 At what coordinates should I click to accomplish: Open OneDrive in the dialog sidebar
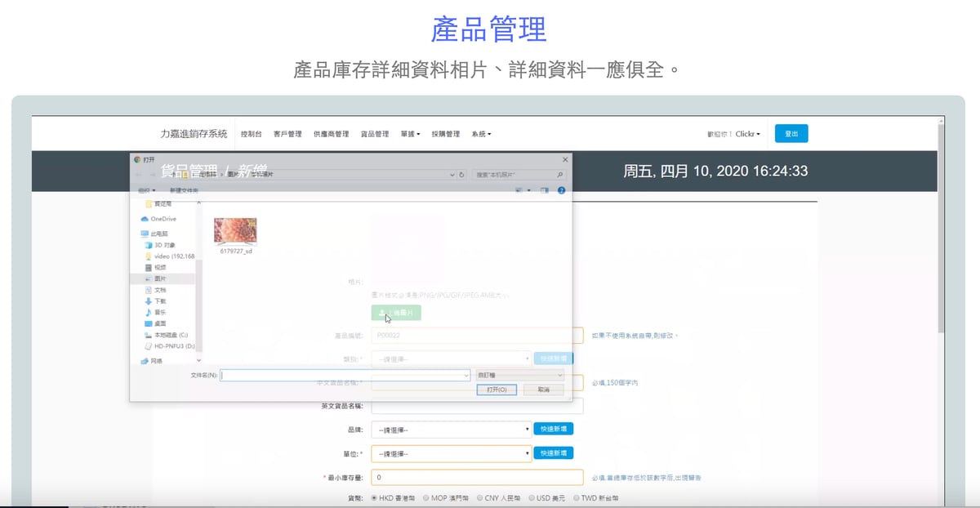(158, 219)
